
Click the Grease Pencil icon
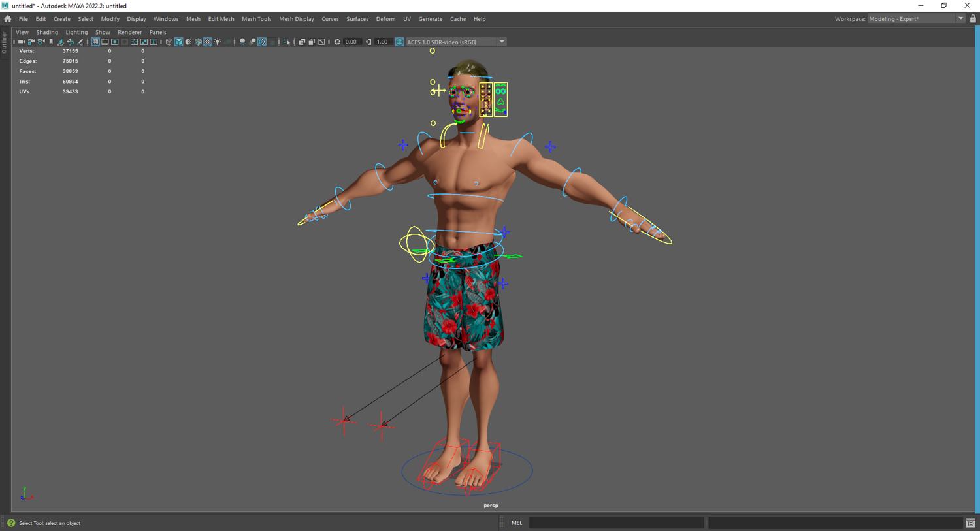[80, 42]
